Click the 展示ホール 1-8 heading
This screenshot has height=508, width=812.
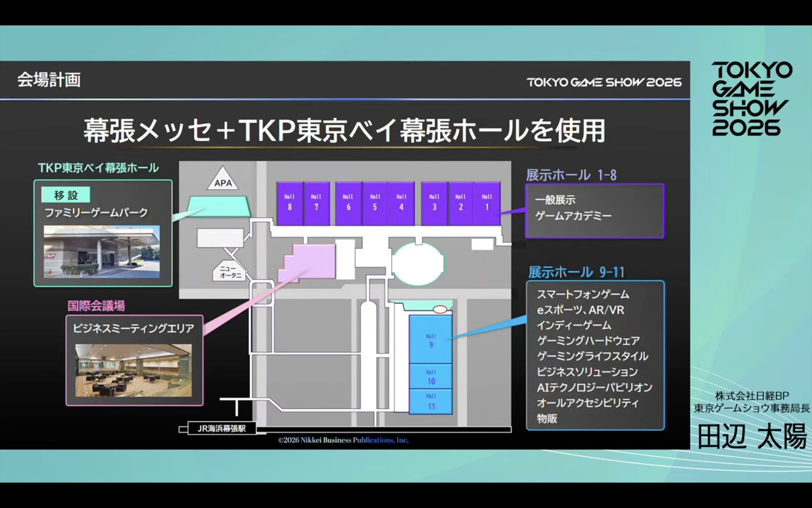(x=571, y=175)
